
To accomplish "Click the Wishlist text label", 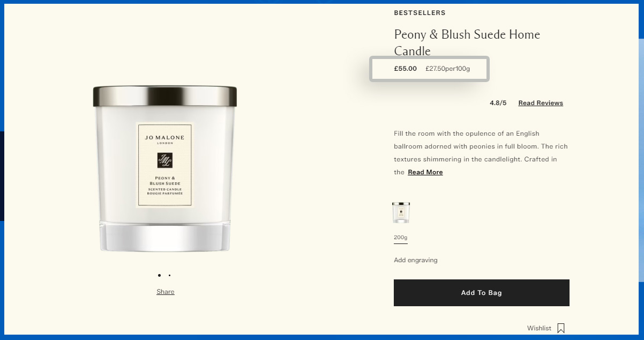I will point(539,328).
